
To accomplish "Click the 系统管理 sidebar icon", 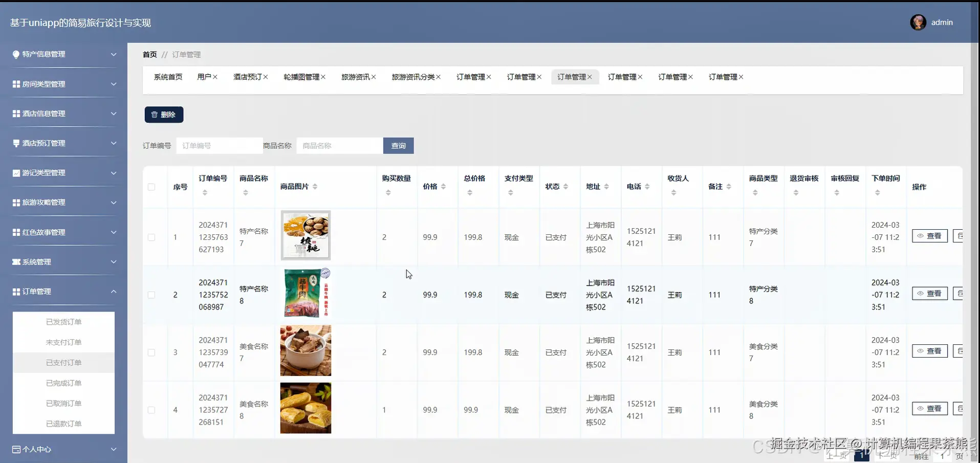I will (16, 261).
